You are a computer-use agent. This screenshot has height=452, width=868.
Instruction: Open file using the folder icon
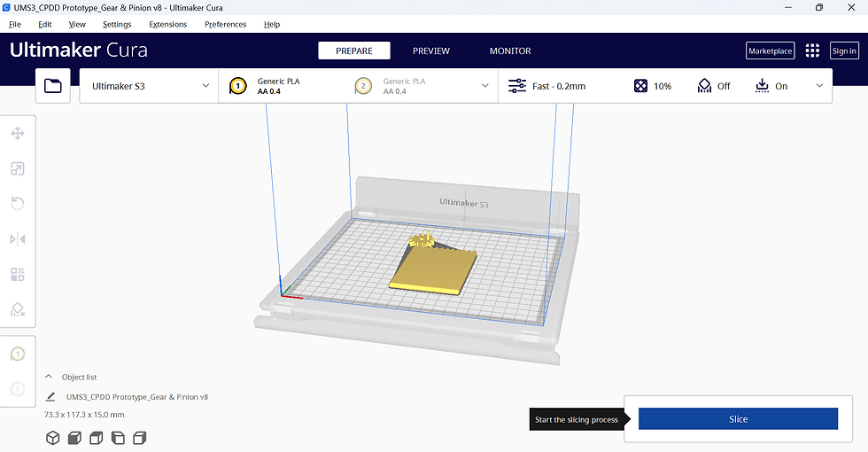point(53,86)
